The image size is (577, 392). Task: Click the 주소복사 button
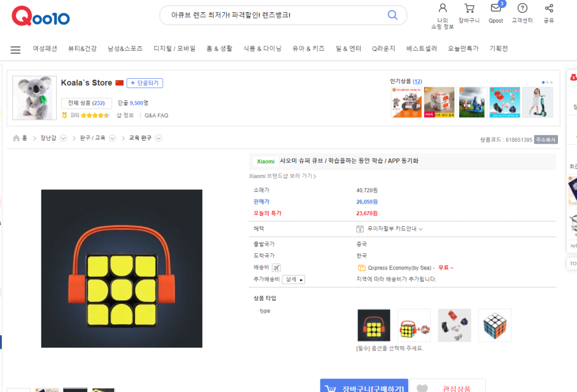pyautogui.click(x=546, y=140)
